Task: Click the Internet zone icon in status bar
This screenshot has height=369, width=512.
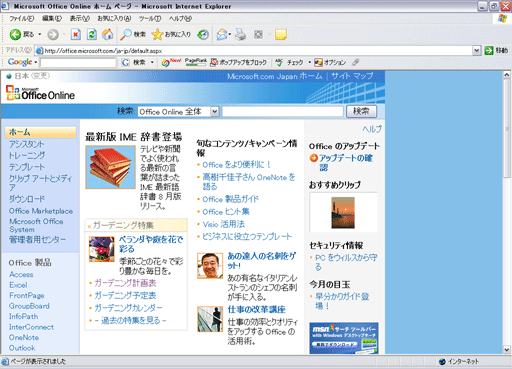Action: pyautogui.click(x=442, y=362)
